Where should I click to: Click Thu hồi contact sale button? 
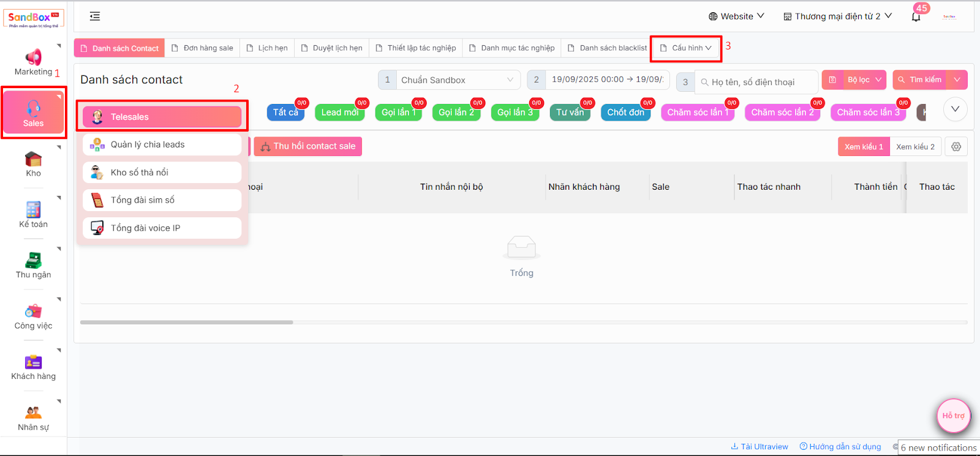(308, 146)
